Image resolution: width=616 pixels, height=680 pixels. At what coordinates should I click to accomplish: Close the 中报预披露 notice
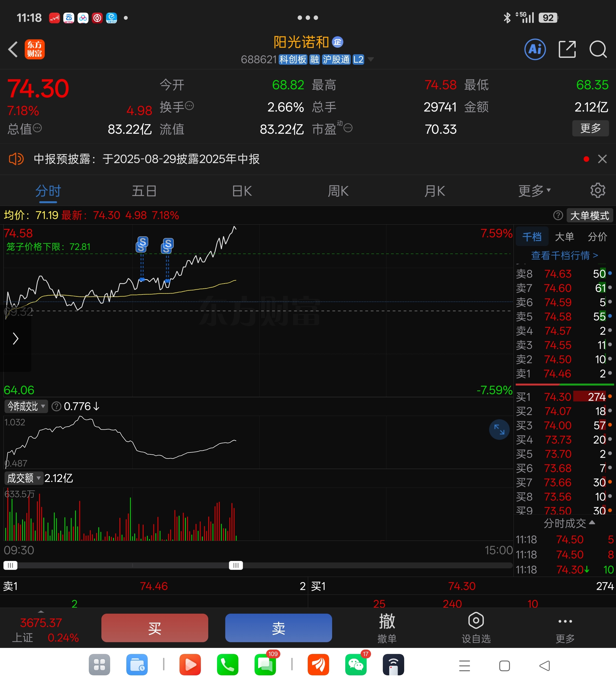pos(602,159)
